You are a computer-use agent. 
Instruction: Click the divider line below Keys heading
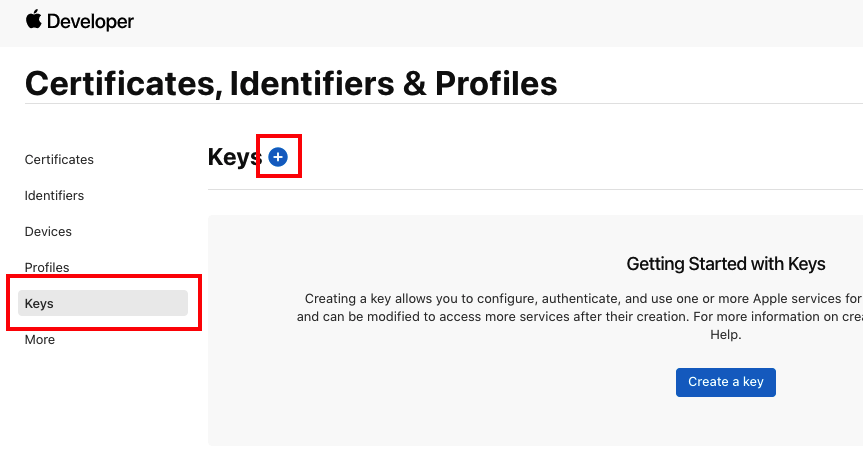(535, 189)
